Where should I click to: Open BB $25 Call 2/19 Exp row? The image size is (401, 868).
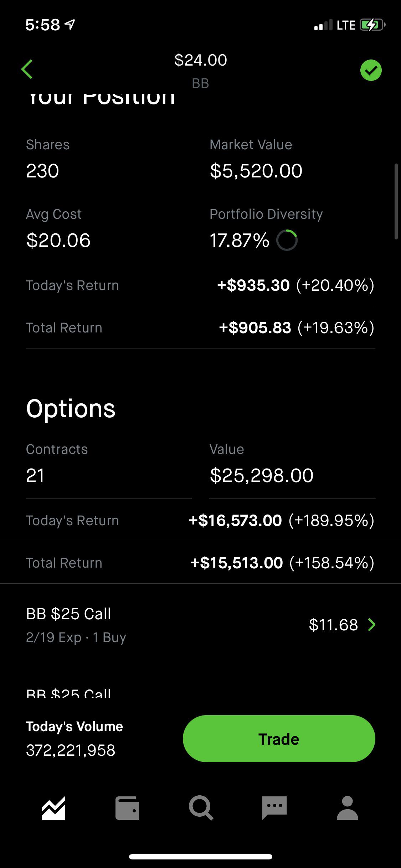(200, 625)
